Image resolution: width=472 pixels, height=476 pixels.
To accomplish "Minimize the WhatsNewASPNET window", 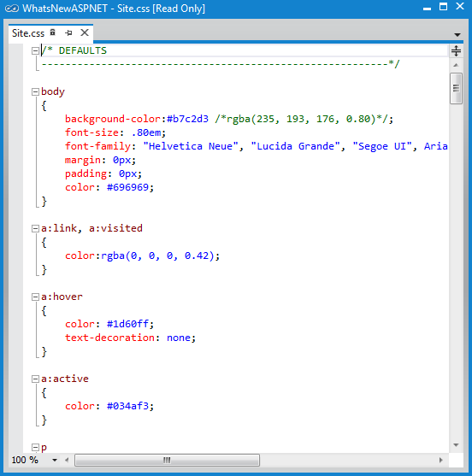I will (x=427, y=9).
